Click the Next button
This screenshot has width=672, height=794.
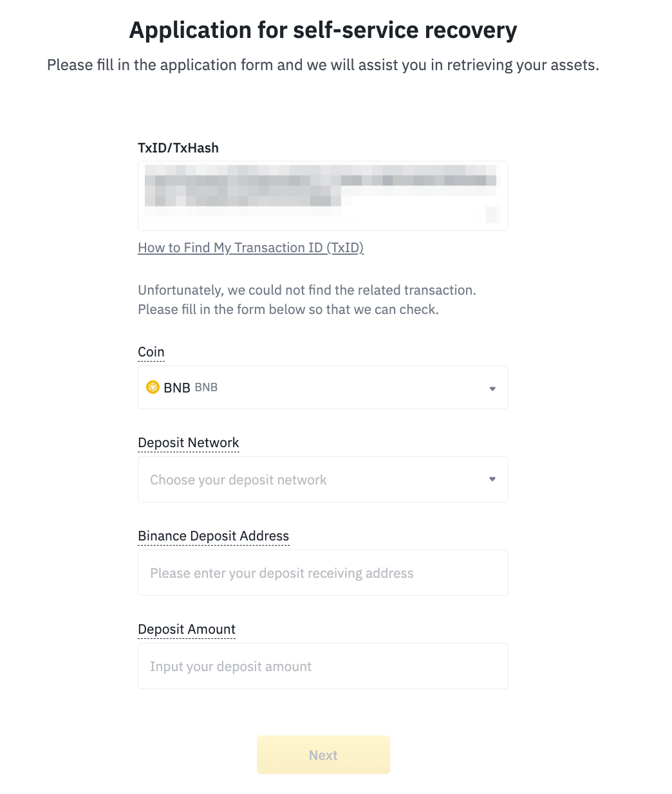coord(323,755)
